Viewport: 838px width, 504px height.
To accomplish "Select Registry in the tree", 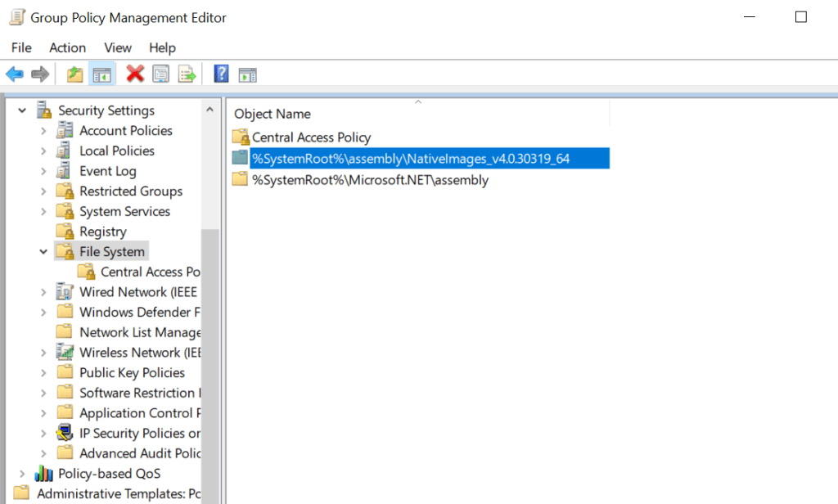I will point(102,232).
